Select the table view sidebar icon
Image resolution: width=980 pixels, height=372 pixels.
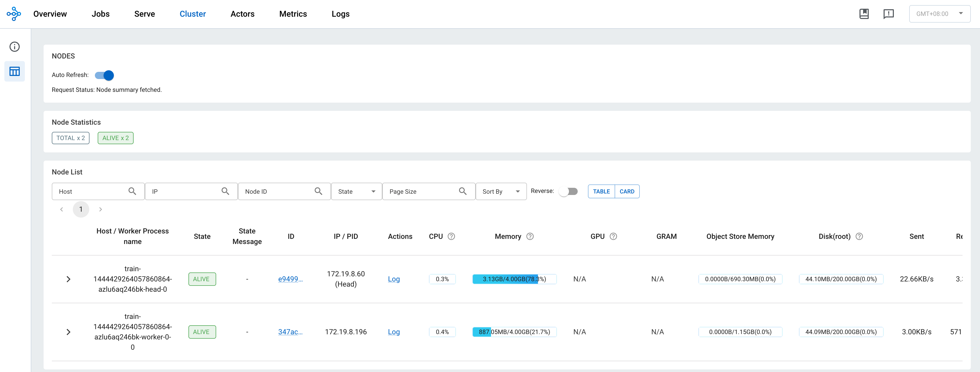coord(14,71)
